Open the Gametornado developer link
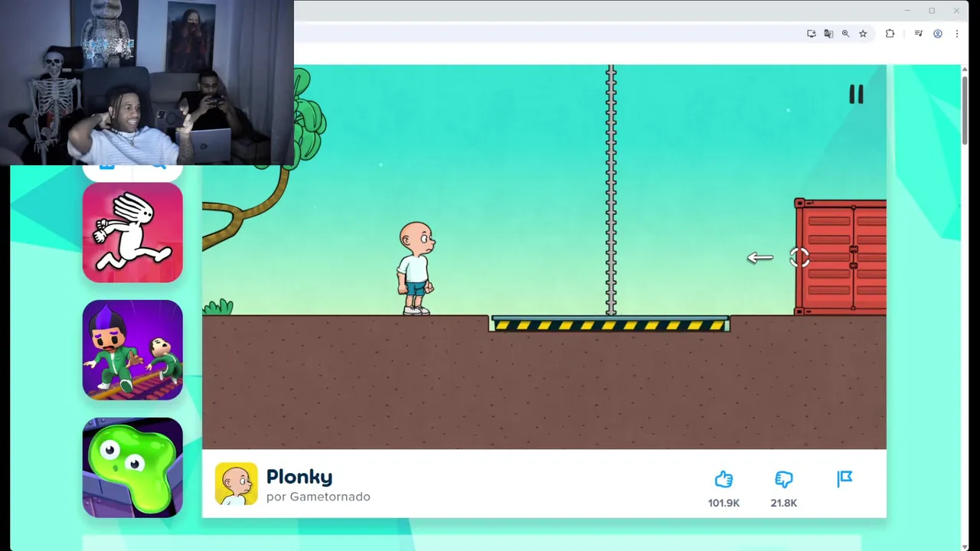980x551 pixels. tap(330, 497)
